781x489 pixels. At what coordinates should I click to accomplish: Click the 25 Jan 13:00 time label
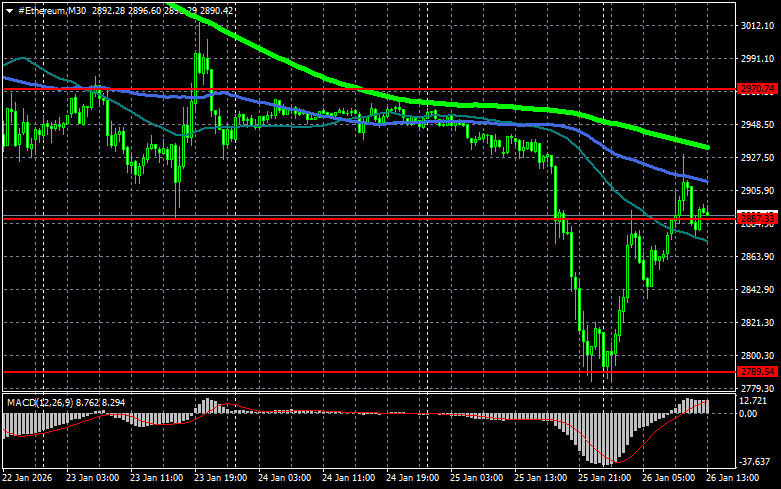tap(540, 478)
